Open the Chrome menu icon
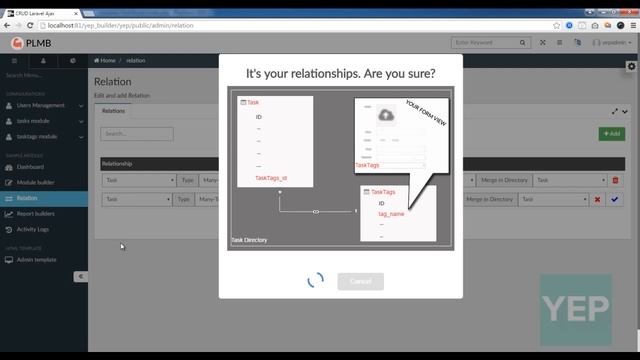640x360 pixels. [633, 25]
